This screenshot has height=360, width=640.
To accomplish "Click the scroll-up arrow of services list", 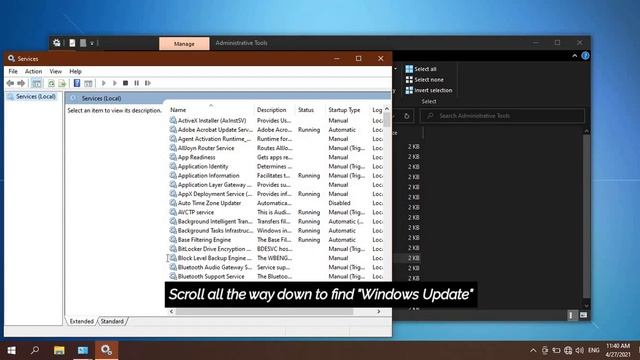I will point(387,109).
